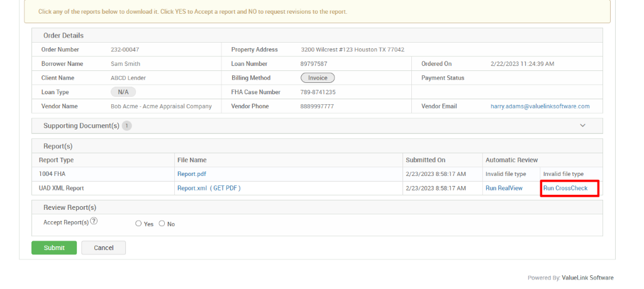Click the vendor email harry.adams@valuelinksoftware.com
The height and width of the screenshot is (289, 644).
tap(540, 106)
